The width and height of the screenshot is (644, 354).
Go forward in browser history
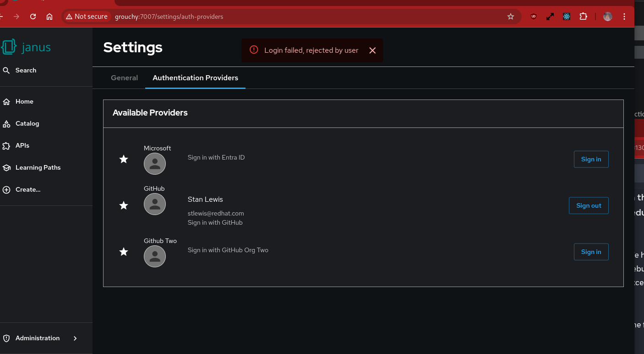click(x=16, y=17)
